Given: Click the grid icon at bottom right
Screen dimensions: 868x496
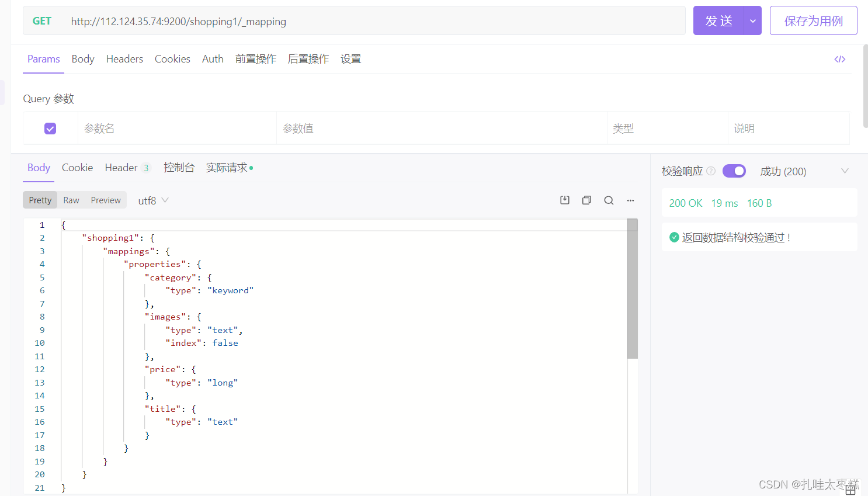Looking at the screenshot, I should pos(850,490).
